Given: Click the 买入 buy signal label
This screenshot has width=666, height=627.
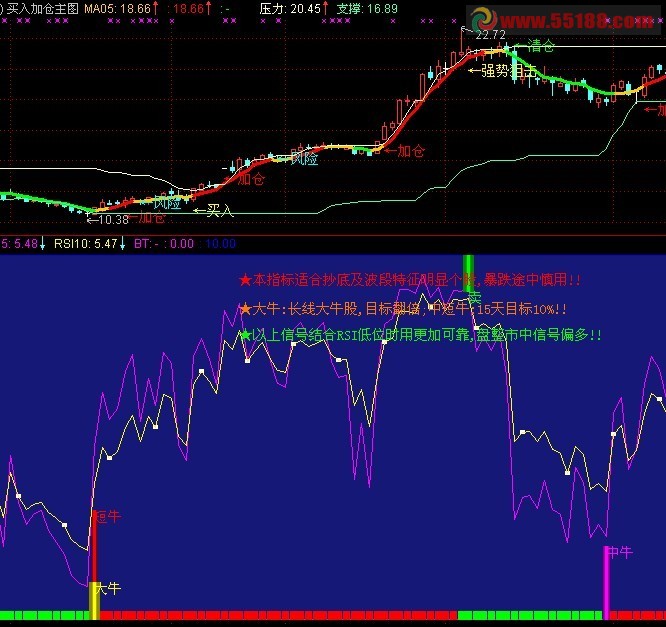Looking at the screenshot, I should (x=220, y=210).
